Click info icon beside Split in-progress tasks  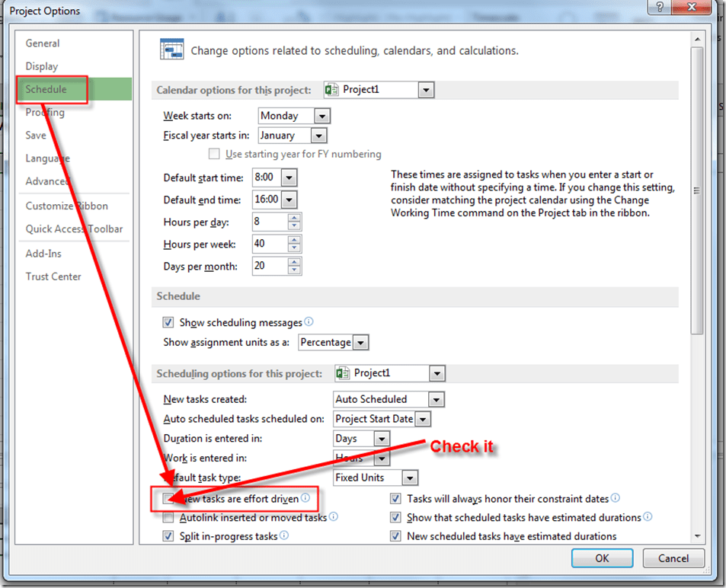click(283, 536)
